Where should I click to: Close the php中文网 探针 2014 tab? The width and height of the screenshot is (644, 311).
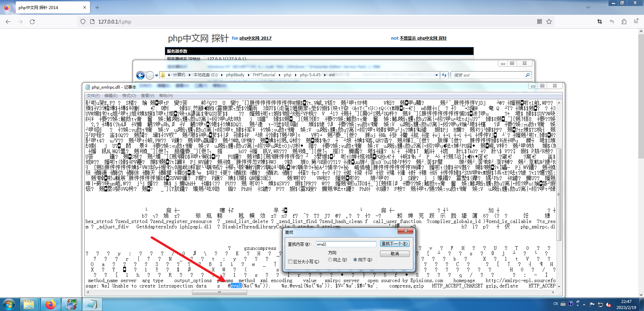(85, 7)
